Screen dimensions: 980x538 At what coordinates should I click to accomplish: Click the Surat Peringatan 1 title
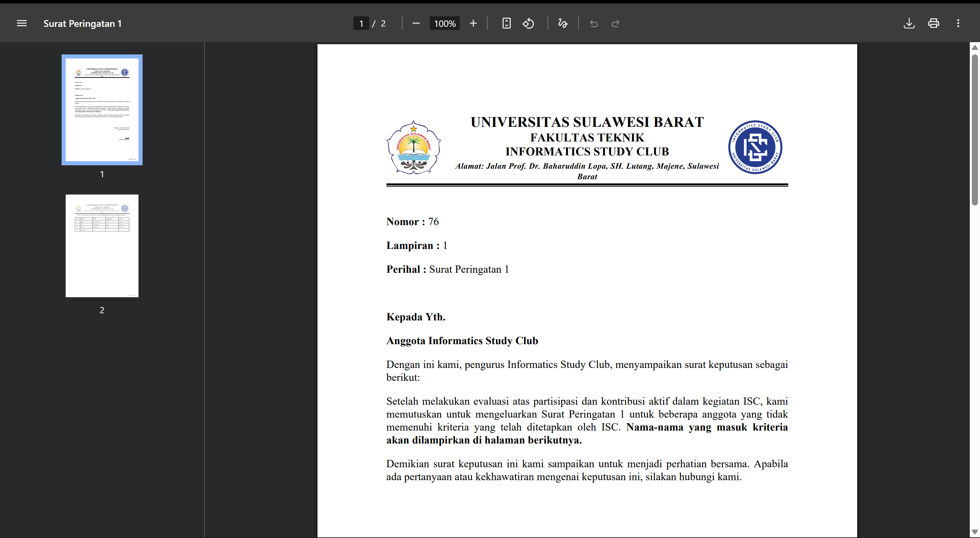click(83, 23)
